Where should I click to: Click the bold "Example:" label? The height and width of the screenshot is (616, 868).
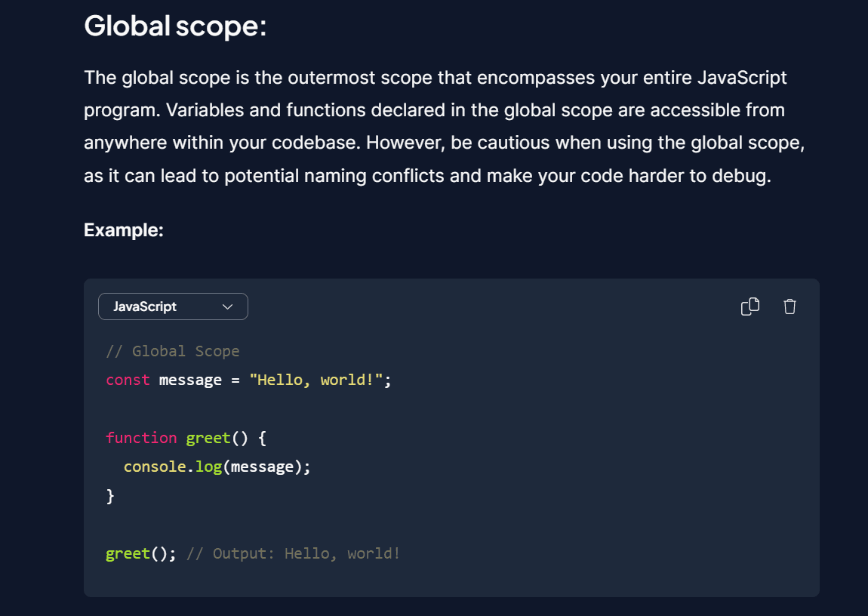[124, 229]
